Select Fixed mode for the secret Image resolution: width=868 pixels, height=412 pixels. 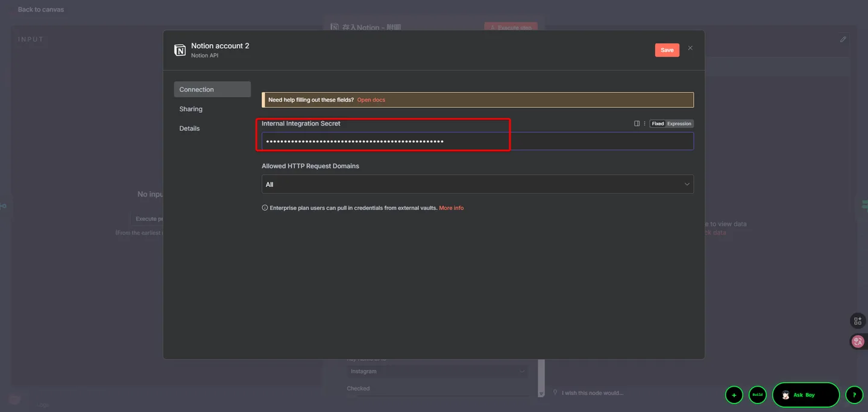coord(658,124)
